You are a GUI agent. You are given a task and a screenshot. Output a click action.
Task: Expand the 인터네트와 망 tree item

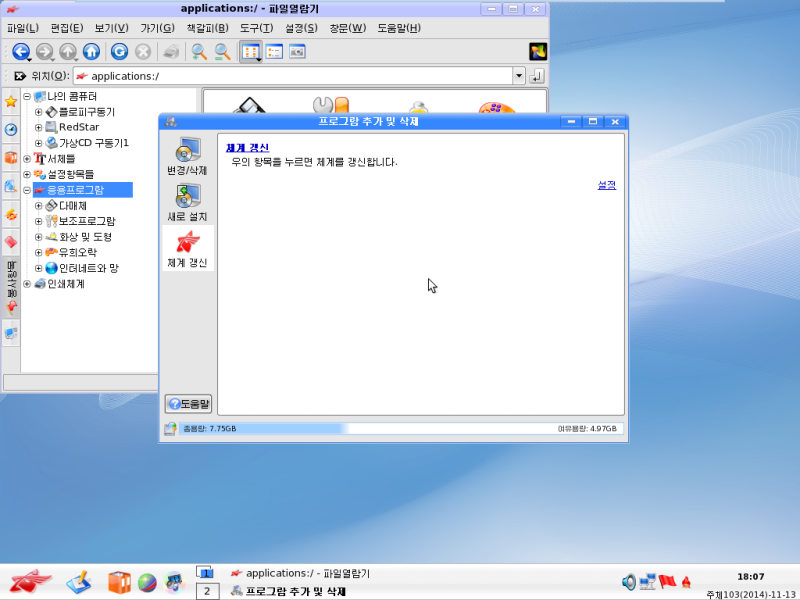coord(38,269)
